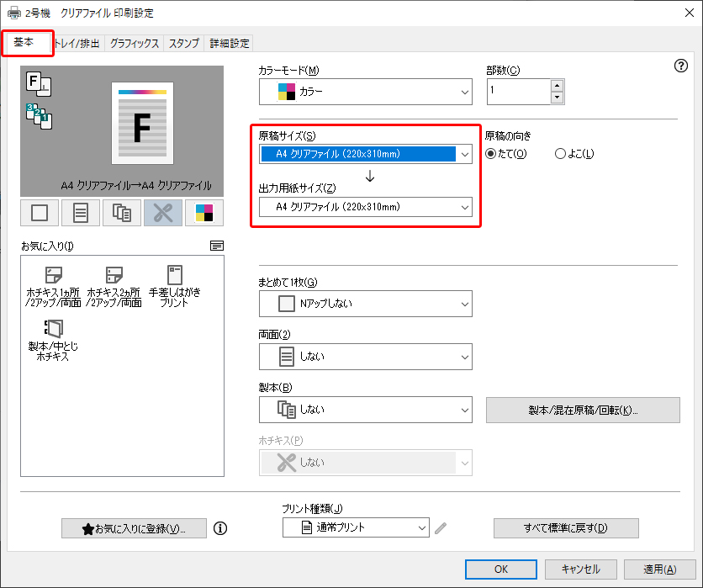Click the color mode icon under preview
Image resolution: width=703 pixels, height=588 pixels.
click(x=203, y=213)
